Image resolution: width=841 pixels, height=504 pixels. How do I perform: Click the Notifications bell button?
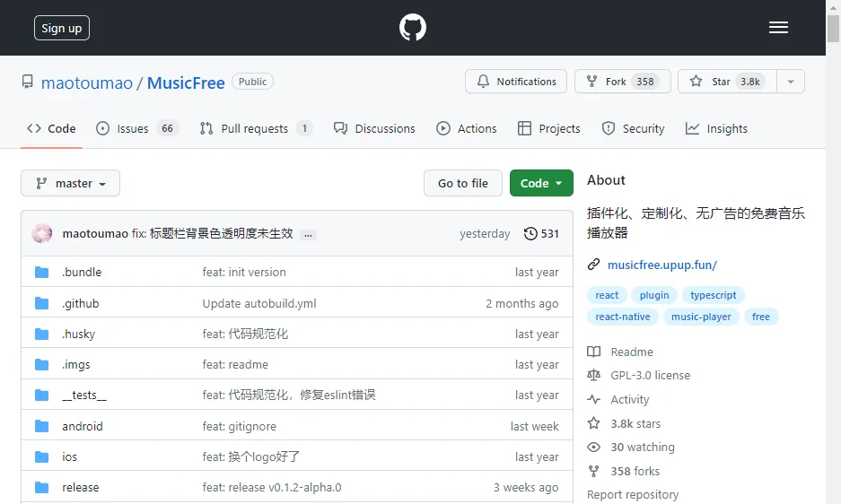tap(516, 82)
